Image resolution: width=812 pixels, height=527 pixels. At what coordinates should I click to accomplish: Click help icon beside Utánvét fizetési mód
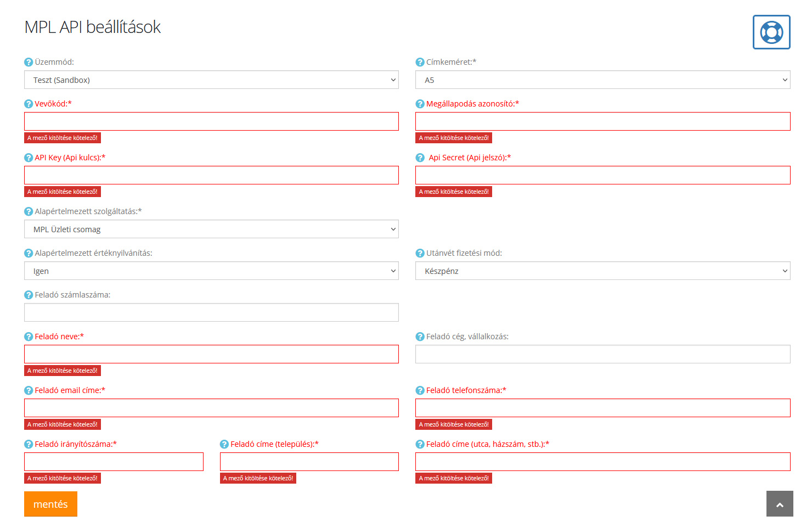[x=420, y=253]
